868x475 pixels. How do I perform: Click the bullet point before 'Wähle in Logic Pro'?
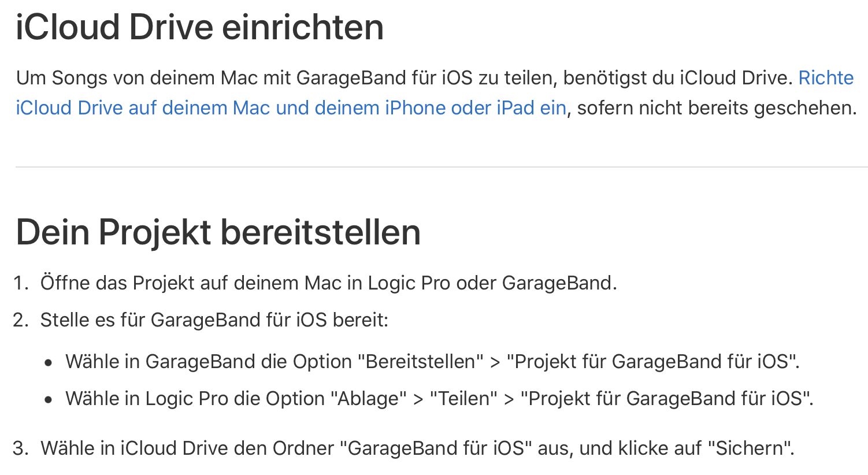(x=49, y=400)
